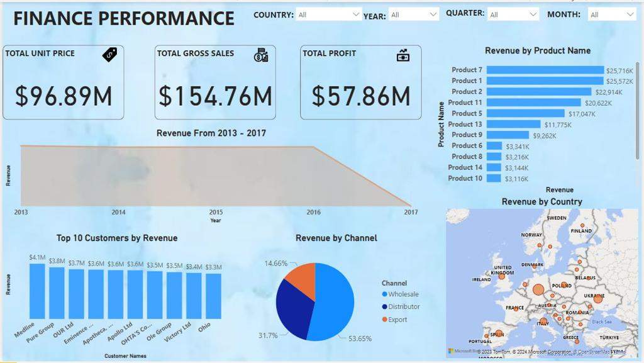The height and width of the screenshot is (363, 644).
Task: Click the large bubble over Germany on map
Action: point(538,290)
